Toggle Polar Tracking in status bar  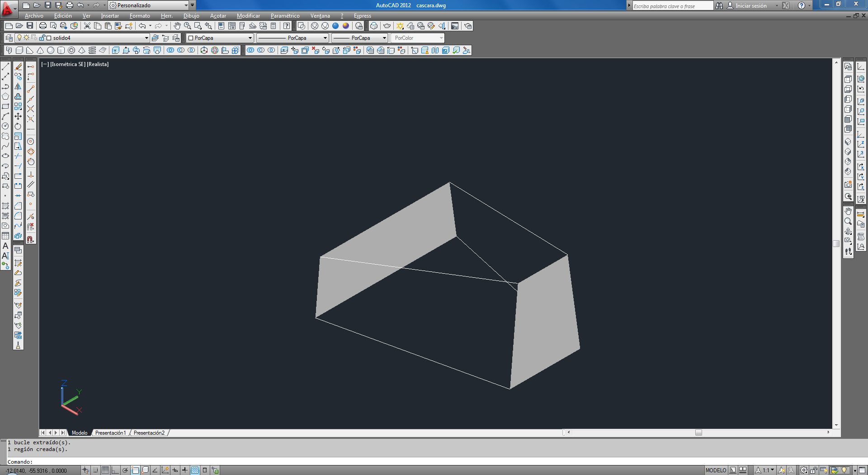(125, 470)
